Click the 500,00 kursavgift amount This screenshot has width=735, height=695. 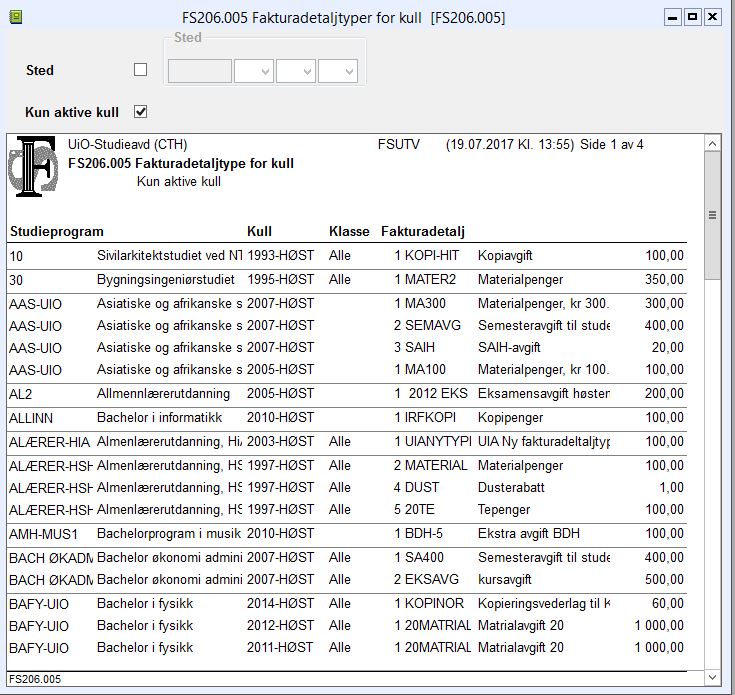coord(664,580)
